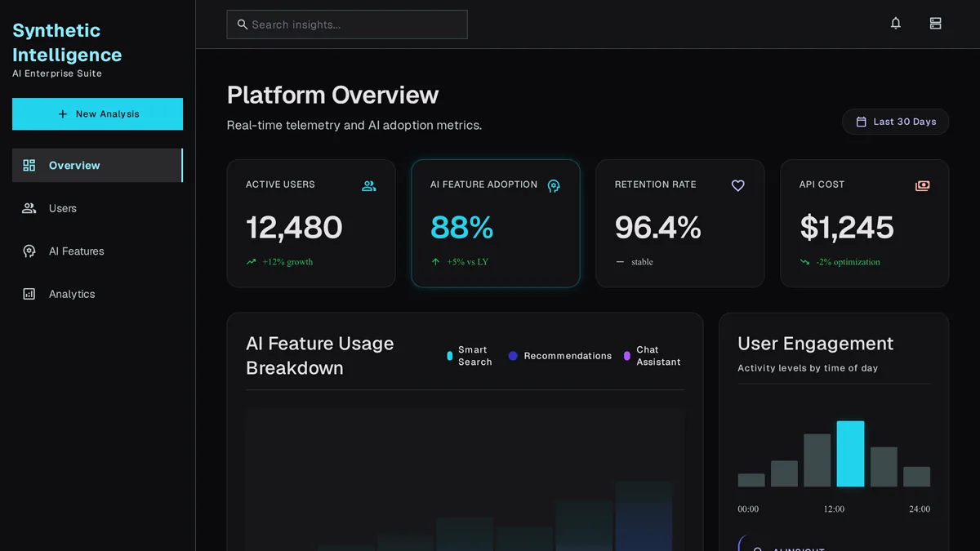Image resolution: width=980 pixels, height=551 pixels.
Task: Click the -2% optimization text
Action: pyautogui.click(x=849, y=262)
